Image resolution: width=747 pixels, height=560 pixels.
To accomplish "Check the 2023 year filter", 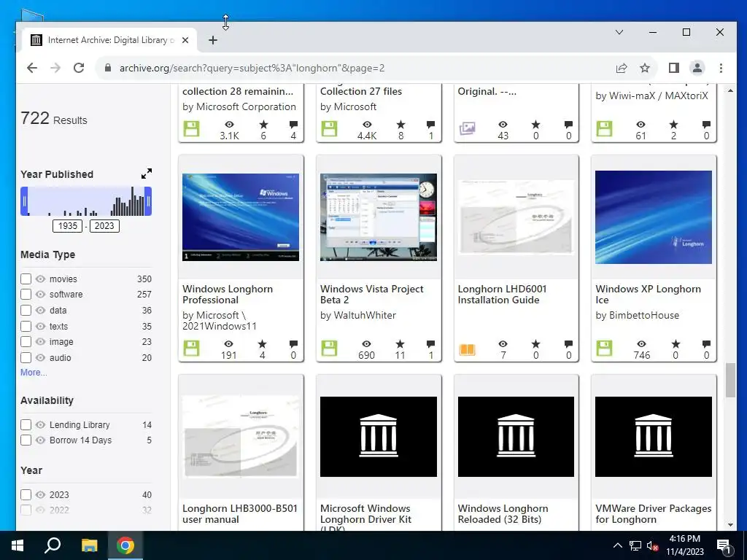I will click(x=26, y=494).
